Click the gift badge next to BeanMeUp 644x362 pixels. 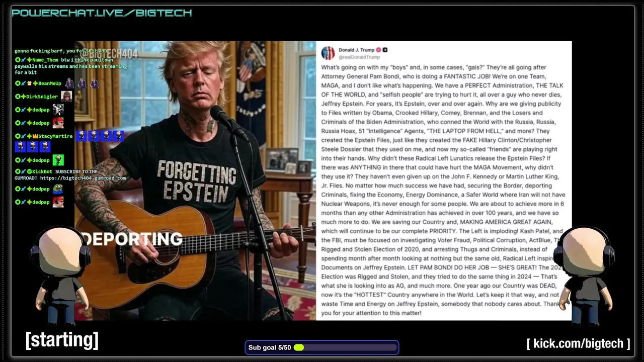click(29, 83)
